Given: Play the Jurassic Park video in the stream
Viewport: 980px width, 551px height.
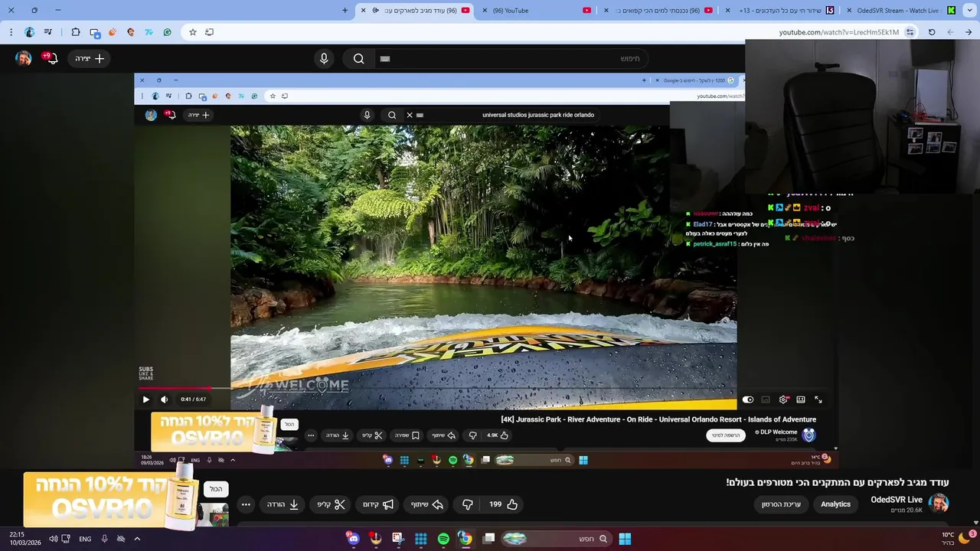Looking at the screenshot, I should (145, 399).
